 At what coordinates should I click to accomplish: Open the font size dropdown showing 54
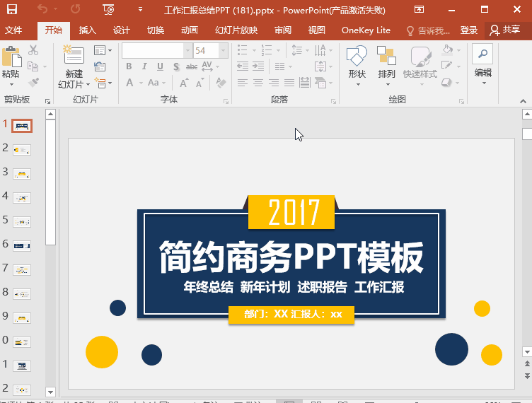click(223, 51)
